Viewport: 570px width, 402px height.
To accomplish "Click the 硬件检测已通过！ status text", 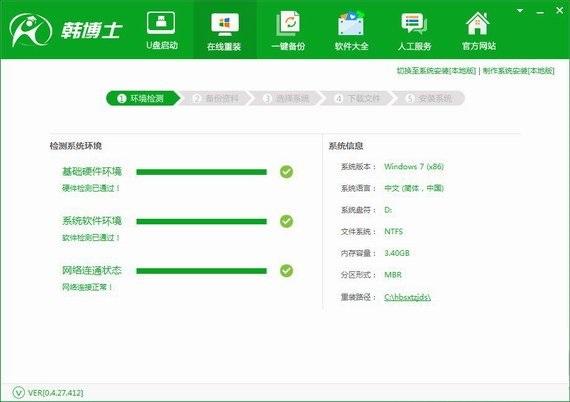I will [x=91, y=188].
